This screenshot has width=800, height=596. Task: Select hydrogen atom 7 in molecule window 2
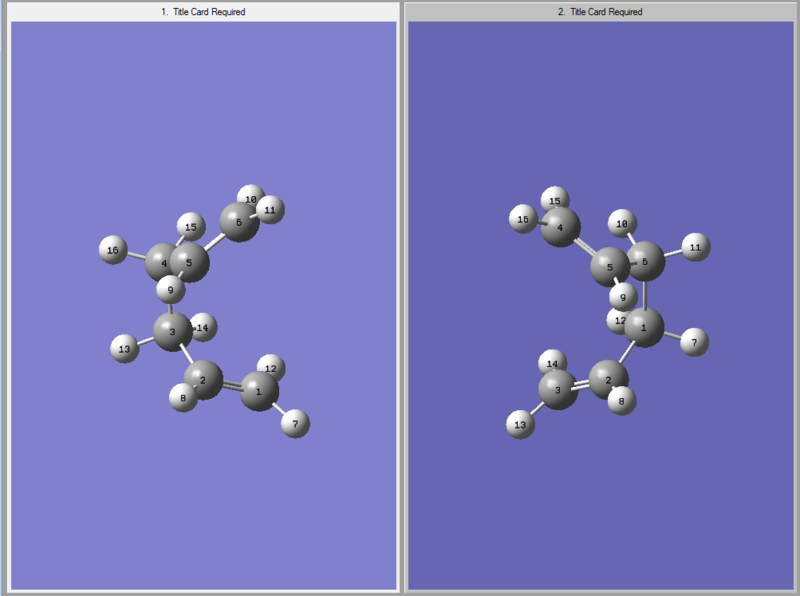click(694, 342)
